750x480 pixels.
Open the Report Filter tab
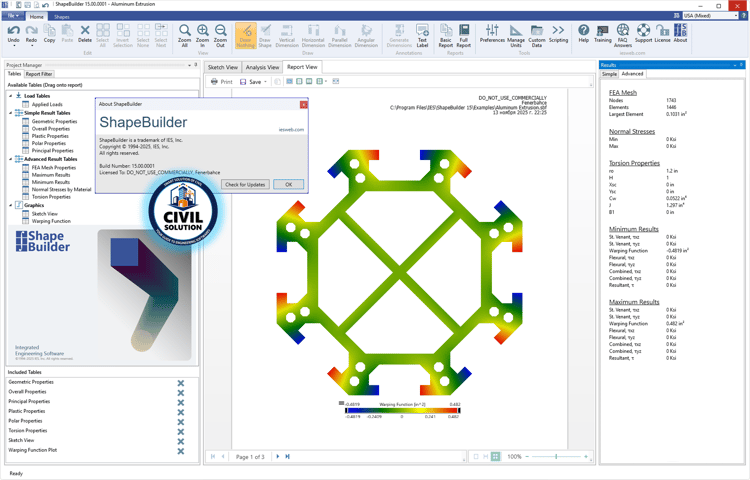point(39,74)
